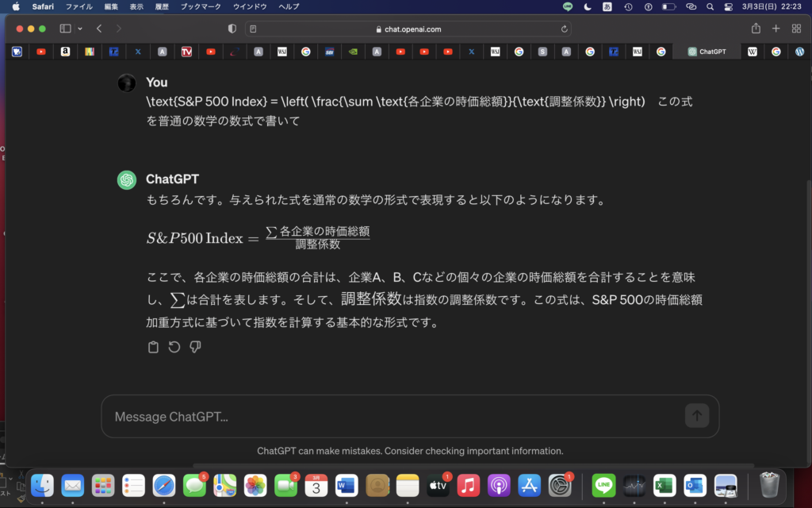Regenerate the ChatGPT response

pos(174,347)
